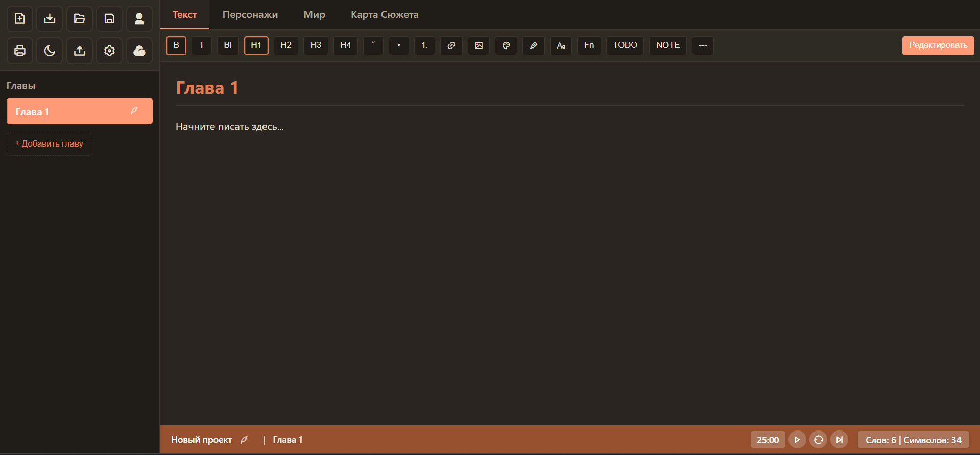Open settings gear icon

[109, 51]
